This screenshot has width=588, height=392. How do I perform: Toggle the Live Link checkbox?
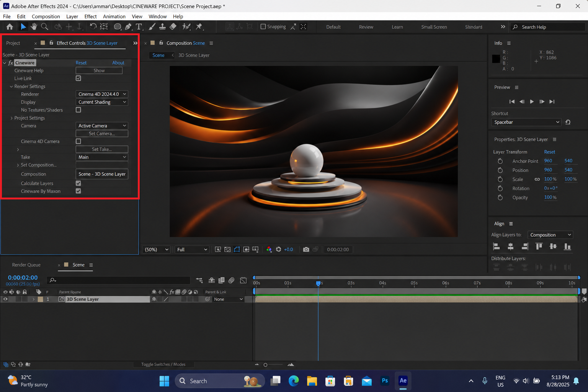click(78, 78)
